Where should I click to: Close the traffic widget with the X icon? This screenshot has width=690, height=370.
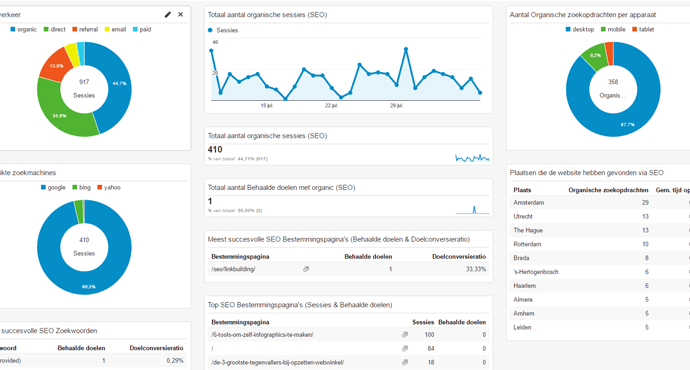180,15
